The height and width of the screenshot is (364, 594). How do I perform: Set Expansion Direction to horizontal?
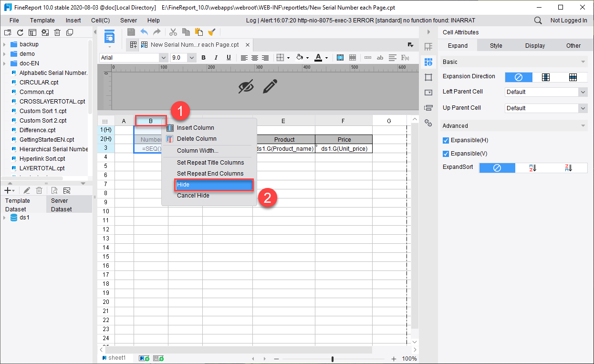click(x=573, y=77)
